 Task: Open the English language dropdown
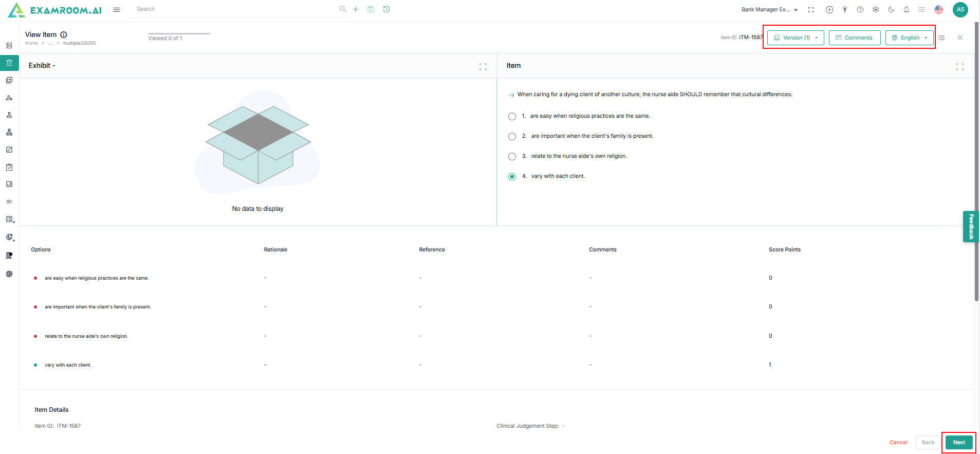pos(909,38)
